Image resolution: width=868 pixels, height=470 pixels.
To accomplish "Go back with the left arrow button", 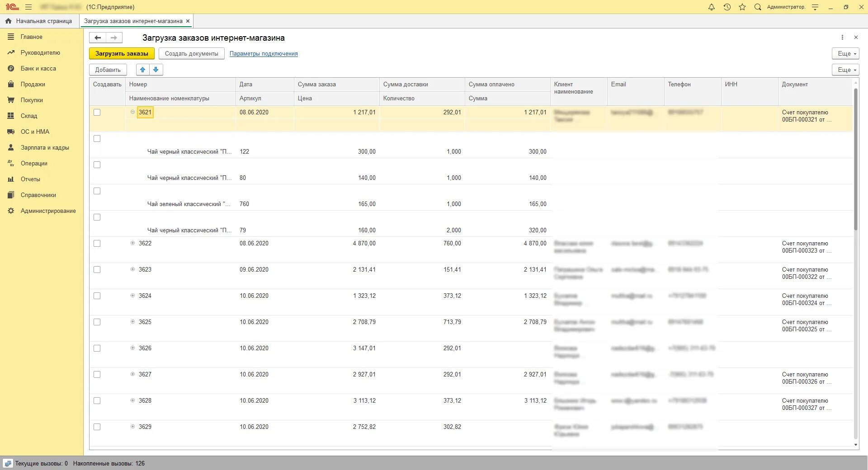I will click(98, 38).
